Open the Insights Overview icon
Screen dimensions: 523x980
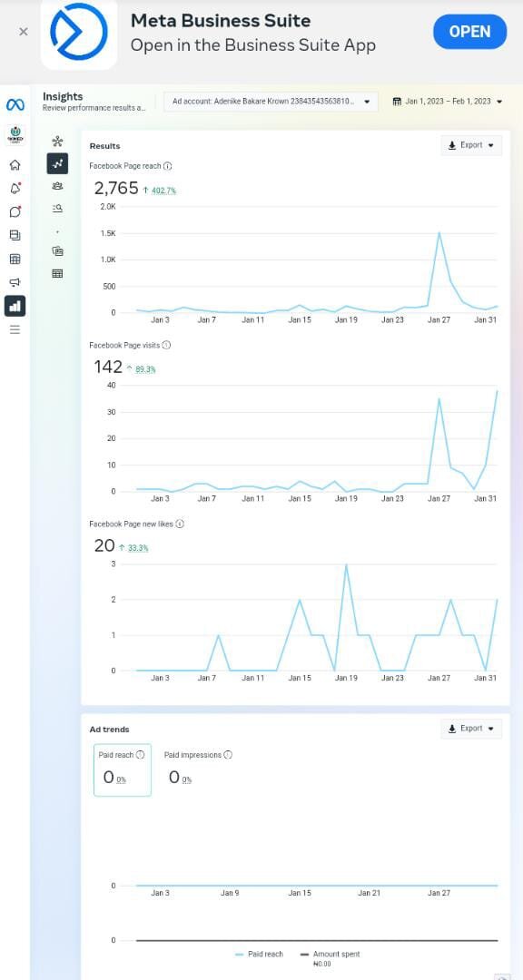click(57, 142)
